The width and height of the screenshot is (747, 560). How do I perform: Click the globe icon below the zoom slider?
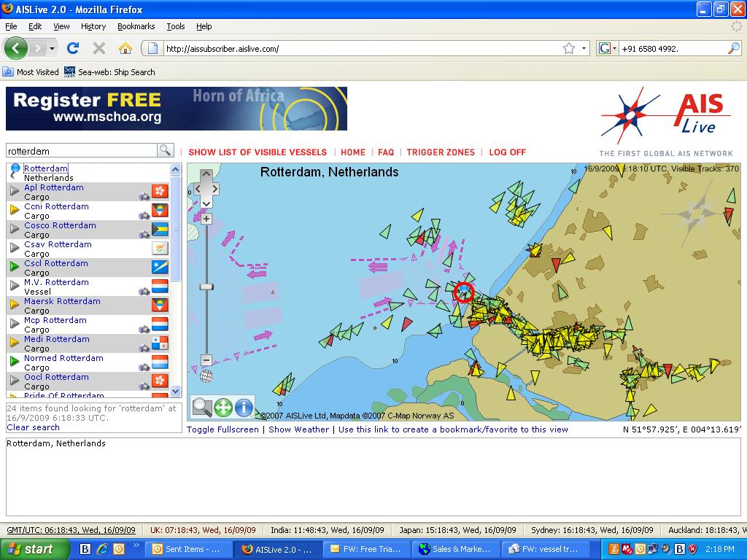pos(206,376)
